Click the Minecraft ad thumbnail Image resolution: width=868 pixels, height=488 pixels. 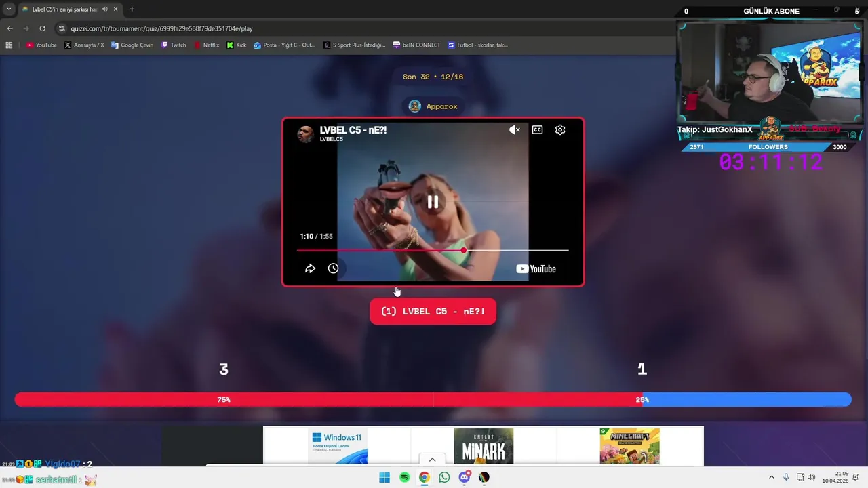coord(629,446)
